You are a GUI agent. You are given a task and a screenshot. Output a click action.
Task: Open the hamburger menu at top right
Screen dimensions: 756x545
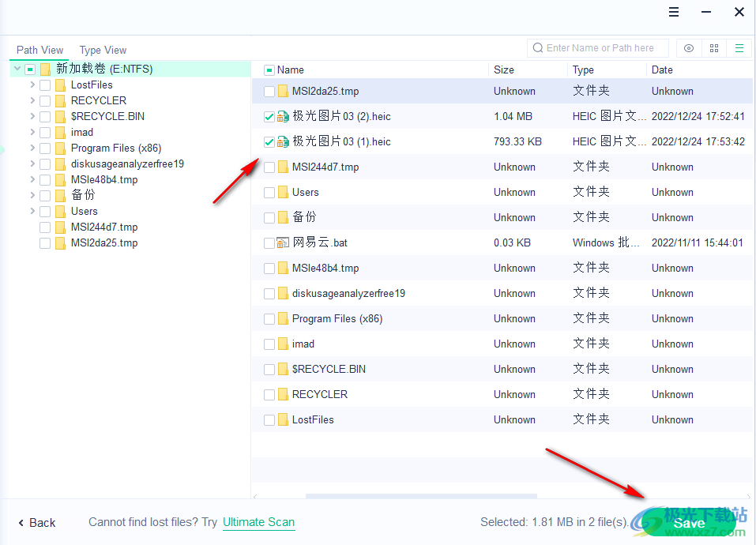[673, 11]
